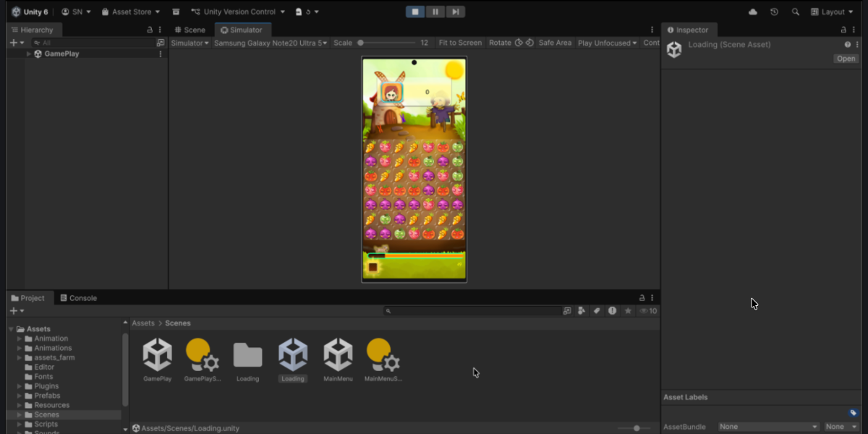Open the Asset Store dropdown
868x434 pixels.
click(131, 12)
